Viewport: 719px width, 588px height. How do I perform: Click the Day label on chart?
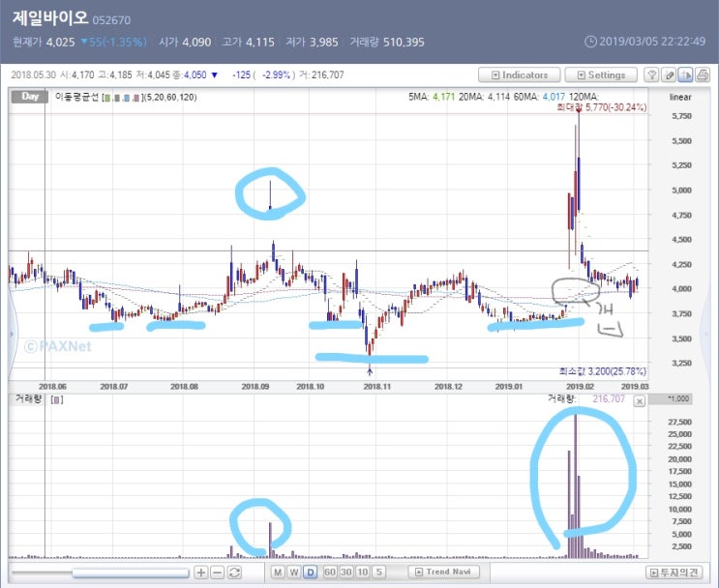click(30, 97)
